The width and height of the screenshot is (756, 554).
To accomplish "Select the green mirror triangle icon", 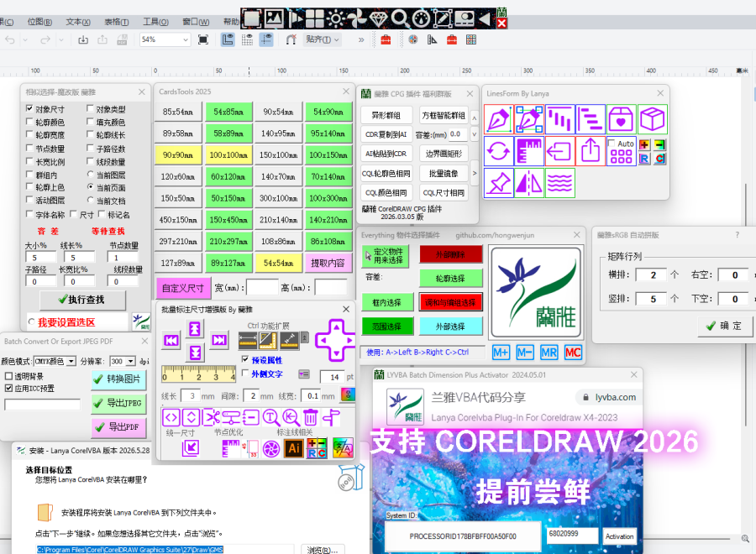I will coord(529,183).
